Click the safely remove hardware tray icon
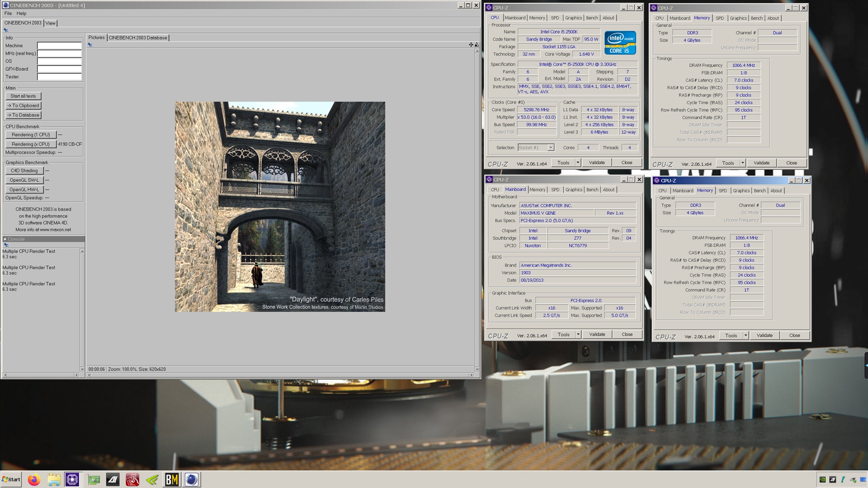 [x=853, y=480]
